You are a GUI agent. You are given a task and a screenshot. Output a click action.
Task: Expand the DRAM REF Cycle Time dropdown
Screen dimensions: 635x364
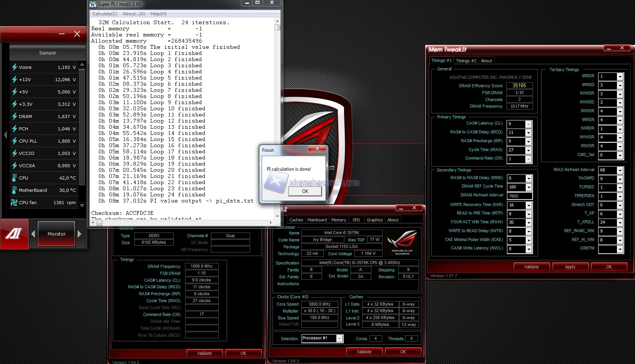tap(529, 187)
